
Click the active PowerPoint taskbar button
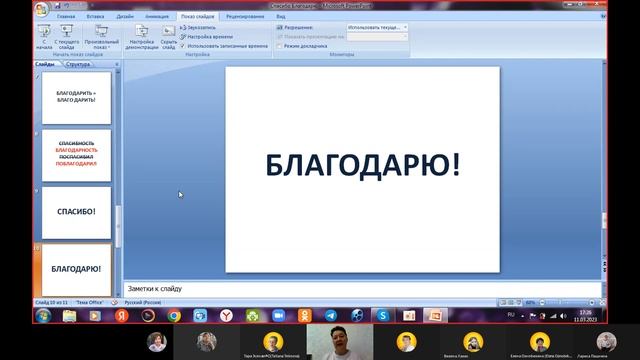(435, 316)
